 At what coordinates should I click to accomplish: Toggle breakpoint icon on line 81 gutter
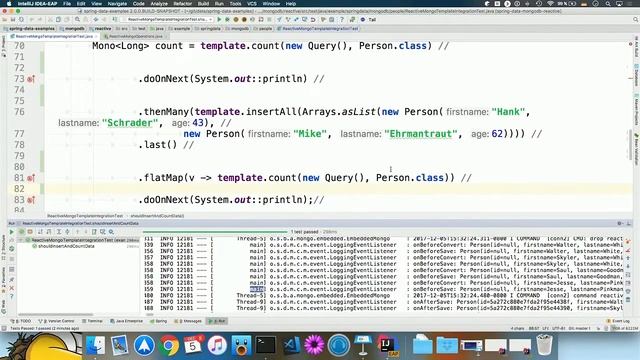[31, 178]
